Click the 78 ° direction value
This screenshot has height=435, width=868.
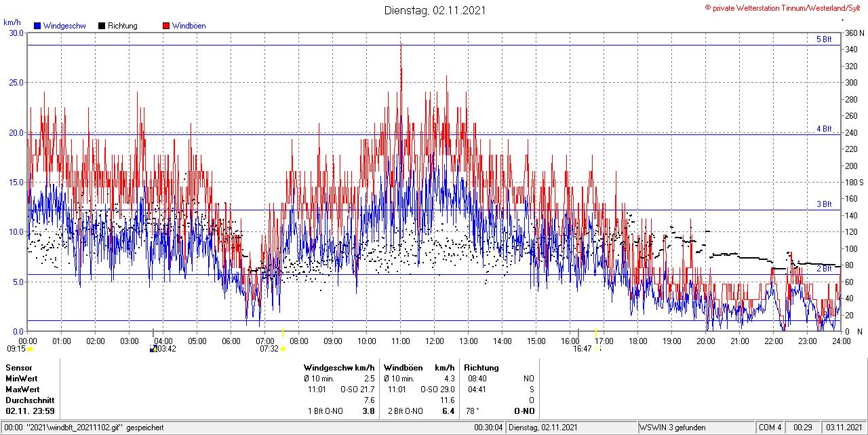tap(473, 411)
